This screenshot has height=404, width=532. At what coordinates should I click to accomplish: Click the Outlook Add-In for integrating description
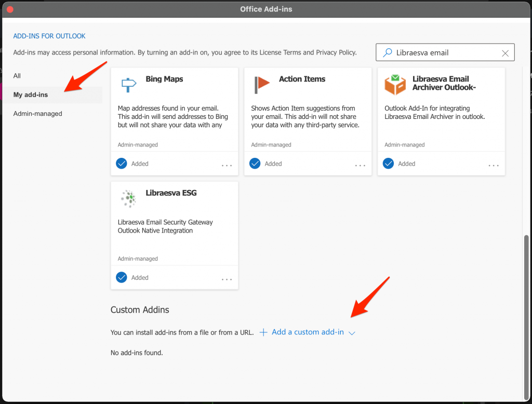click(x=435, y=112)
